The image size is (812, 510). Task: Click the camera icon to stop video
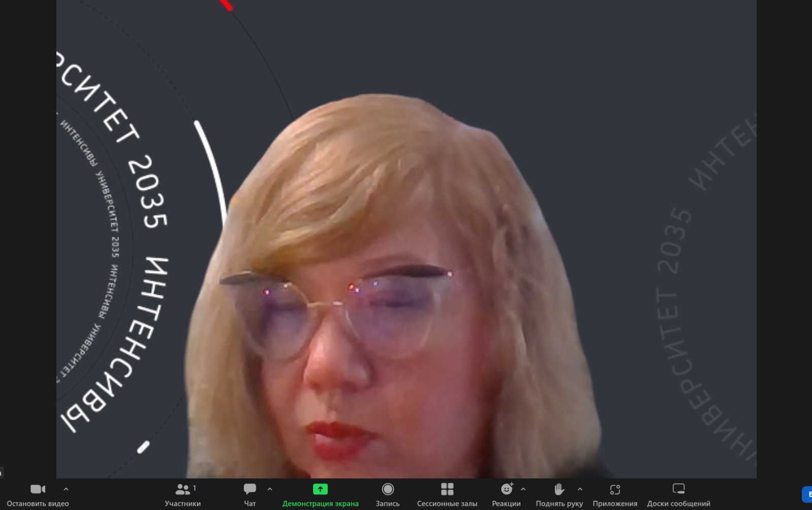[38, 489]
